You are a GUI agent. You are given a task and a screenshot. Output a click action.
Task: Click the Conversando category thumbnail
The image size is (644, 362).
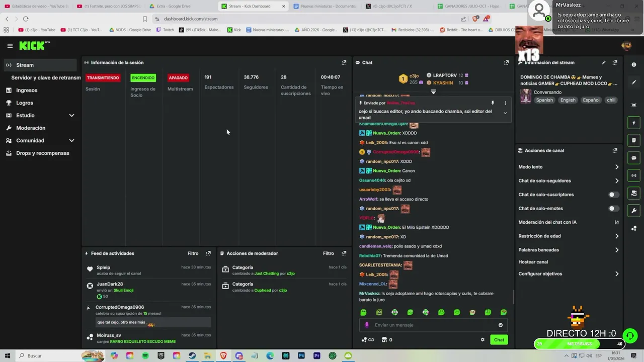(526, 96)
